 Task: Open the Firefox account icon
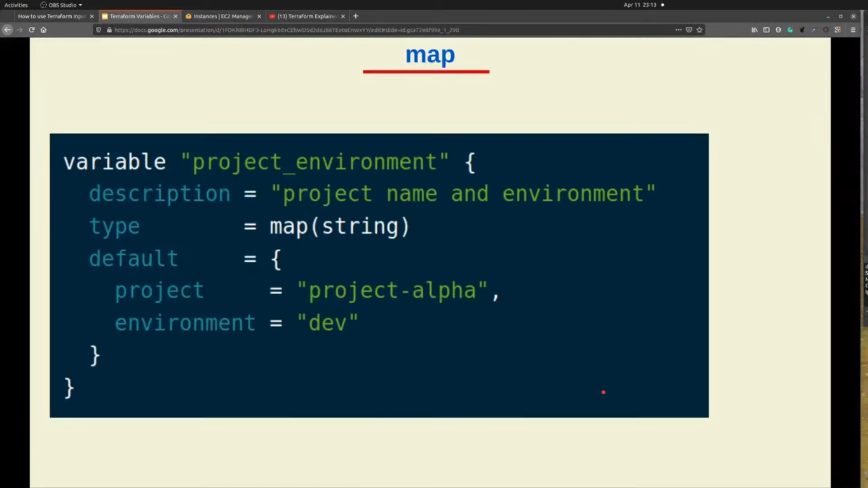pos(778,30)
